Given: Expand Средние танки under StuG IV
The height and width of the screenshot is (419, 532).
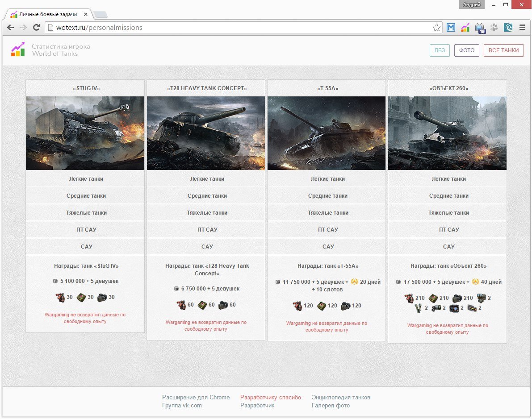Looking at the screenshot, I should coord(85,195).
